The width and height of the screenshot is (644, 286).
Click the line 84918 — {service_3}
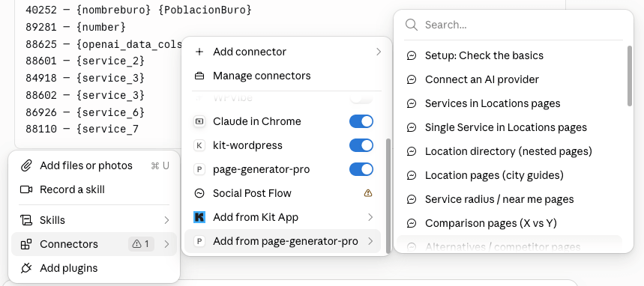(85, 78)
